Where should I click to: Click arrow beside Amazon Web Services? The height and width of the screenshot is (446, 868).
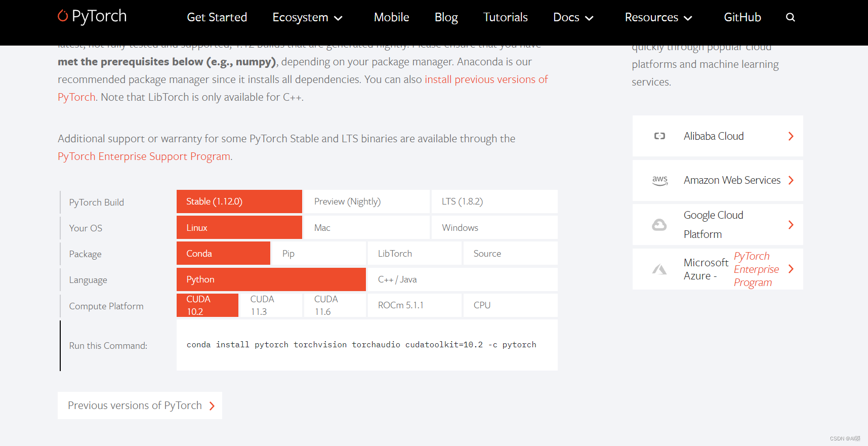coord(791,180)
